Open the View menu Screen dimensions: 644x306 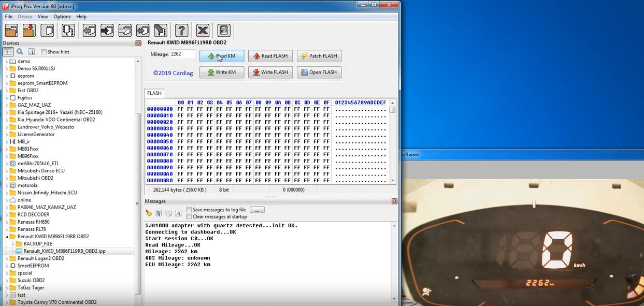click(x=43, y=17)
